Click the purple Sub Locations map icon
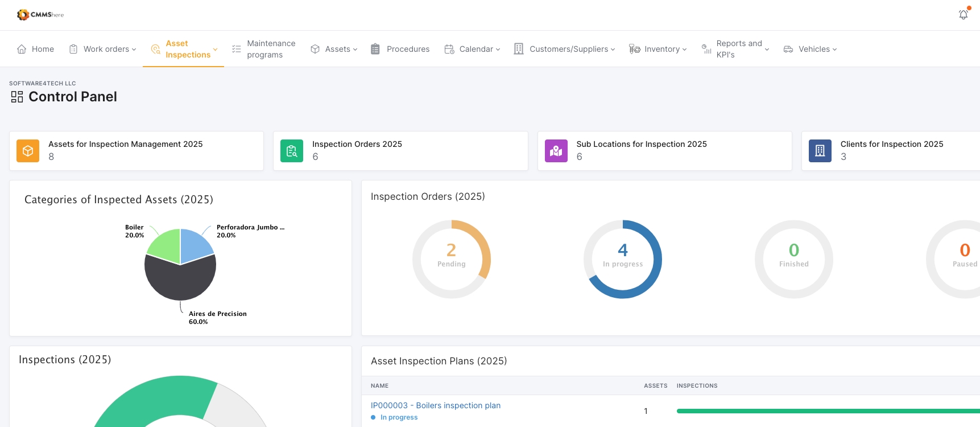 [556, 151]
